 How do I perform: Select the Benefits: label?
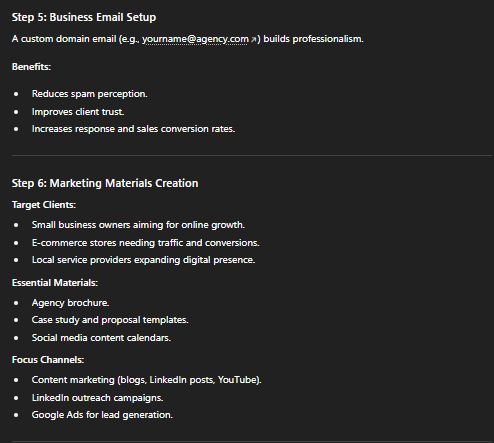[x=31, y=67]
